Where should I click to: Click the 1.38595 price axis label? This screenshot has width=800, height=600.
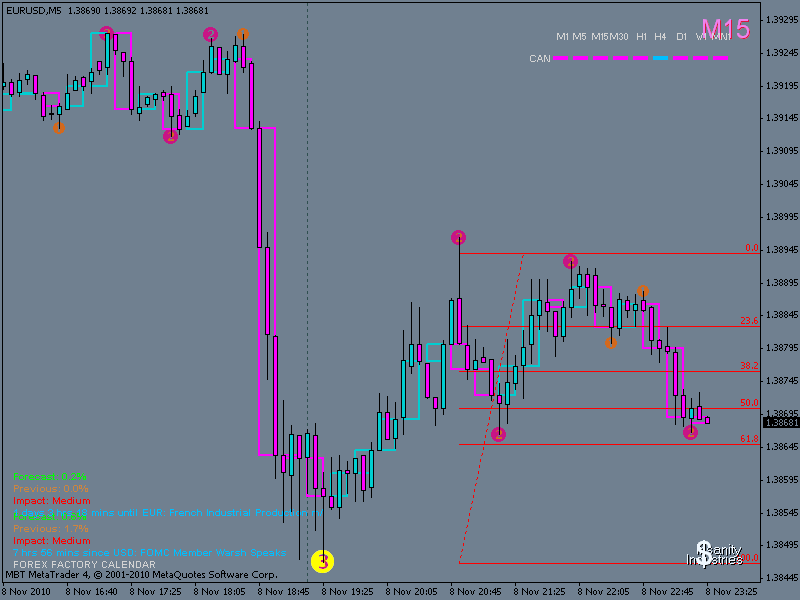782,480
